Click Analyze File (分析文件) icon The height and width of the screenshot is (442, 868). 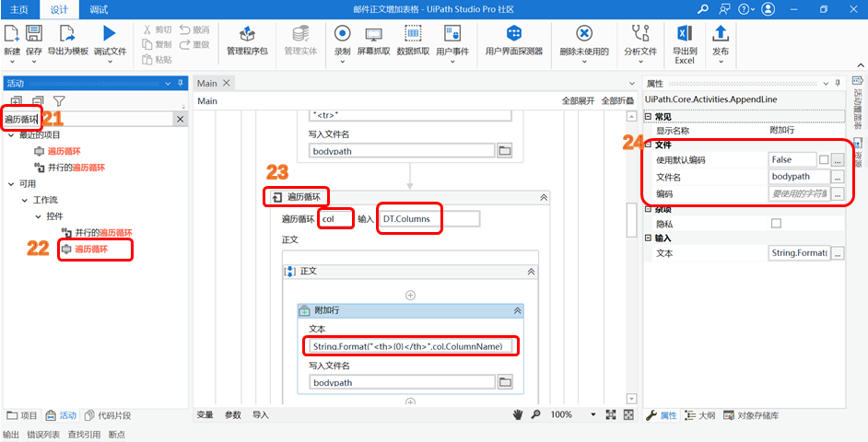[639, 34]
